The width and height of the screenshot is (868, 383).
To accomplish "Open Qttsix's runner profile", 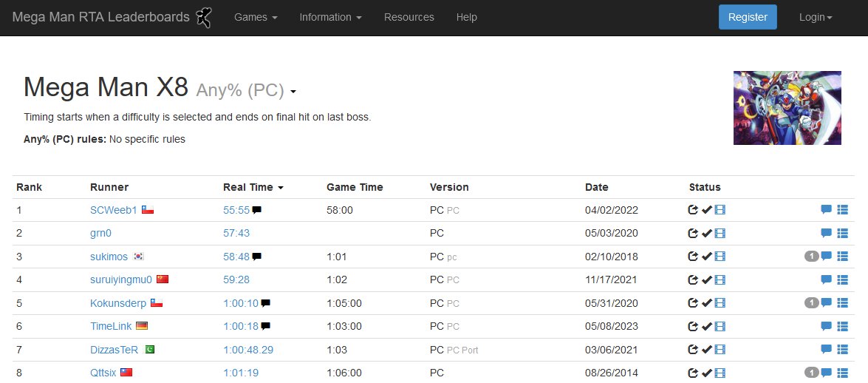I will pyautogui.click(x=103, y=373).
